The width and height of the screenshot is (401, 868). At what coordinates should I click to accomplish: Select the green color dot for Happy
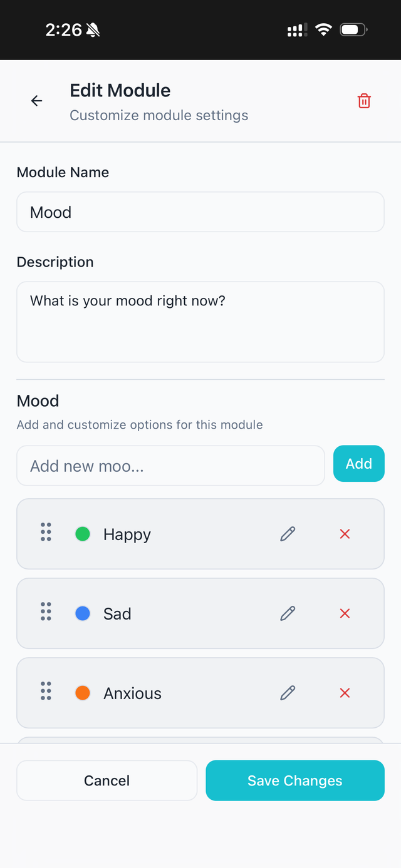[82, 533]
